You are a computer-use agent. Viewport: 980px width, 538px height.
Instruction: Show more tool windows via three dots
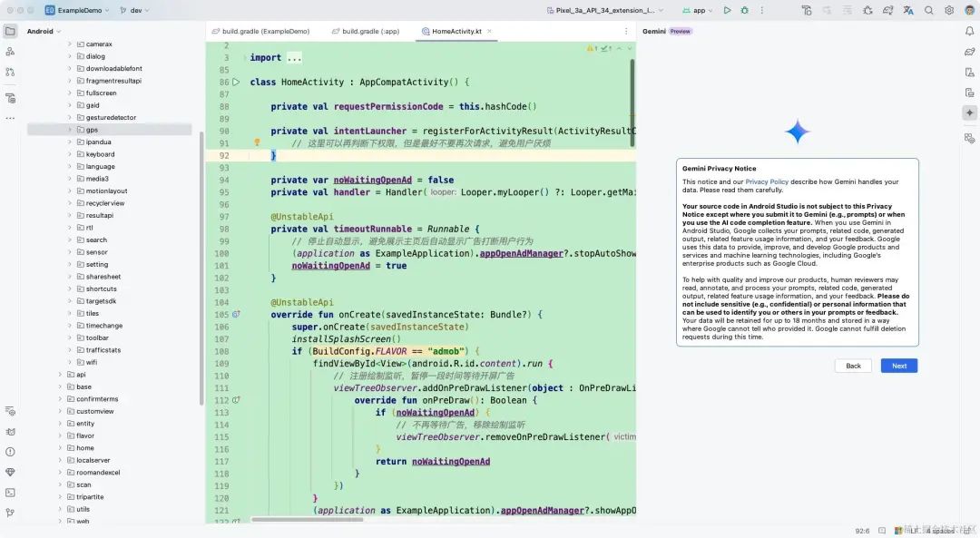pyautogui.click(x=10, y=118)
